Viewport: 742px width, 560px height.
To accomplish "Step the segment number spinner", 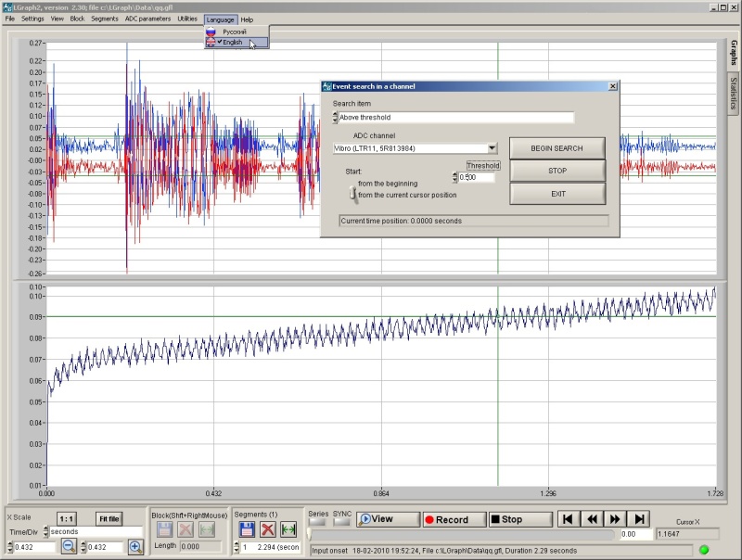I will point(237,547).
